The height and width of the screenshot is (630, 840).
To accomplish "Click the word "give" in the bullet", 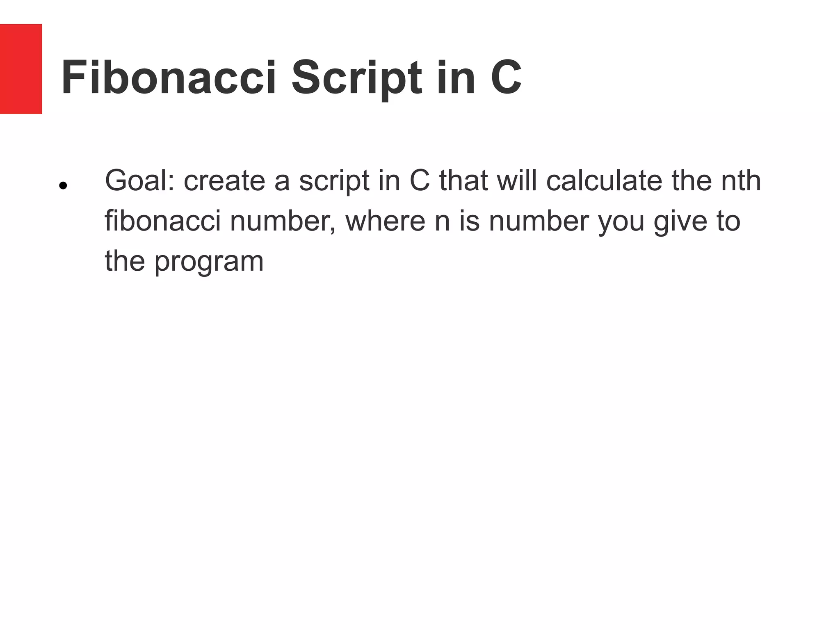I will click(x=680, y=221).
